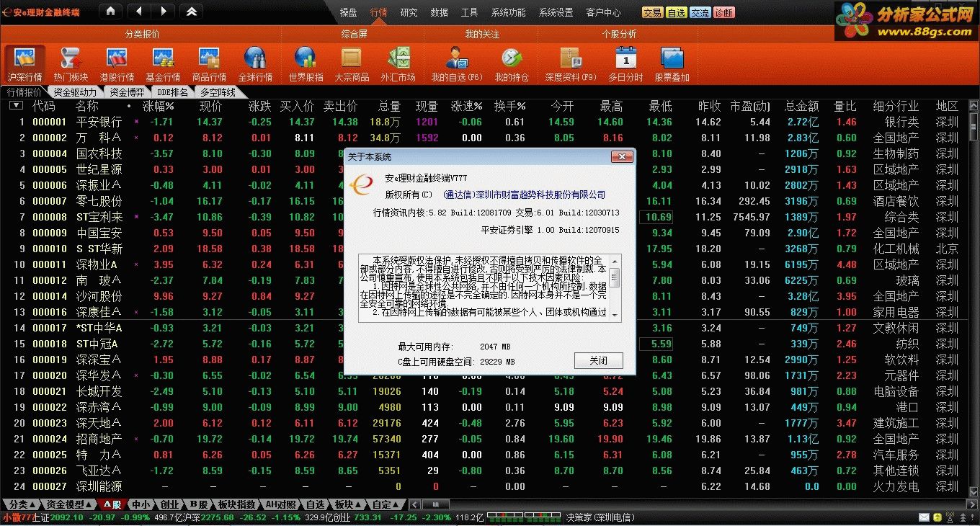Click the yellow upload icon in status bar
Screen dimensions: 980x526
(x=937, y=517)
